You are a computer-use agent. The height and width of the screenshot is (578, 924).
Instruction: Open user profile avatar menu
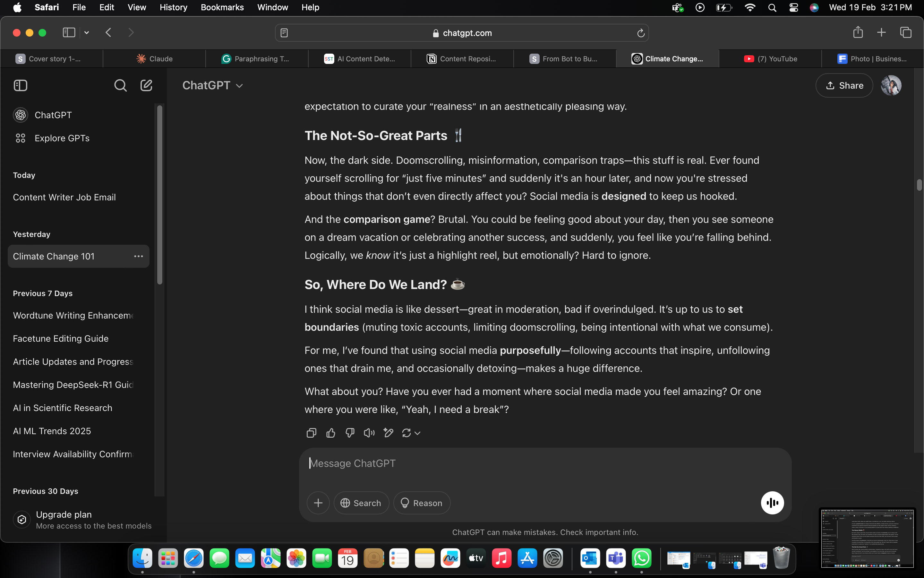[x=891, y=85]
